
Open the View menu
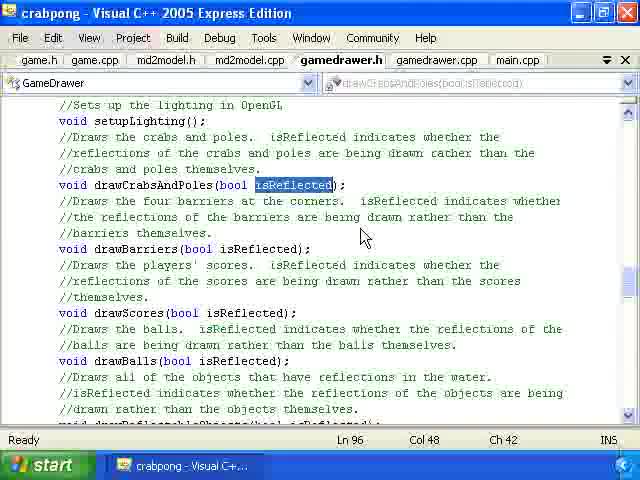[89, 38]
